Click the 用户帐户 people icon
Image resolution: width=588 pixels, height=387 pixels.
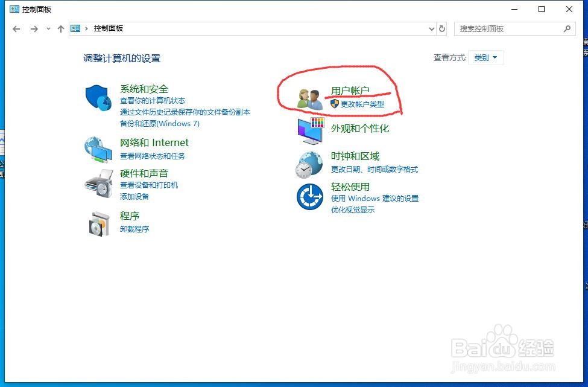309,98
